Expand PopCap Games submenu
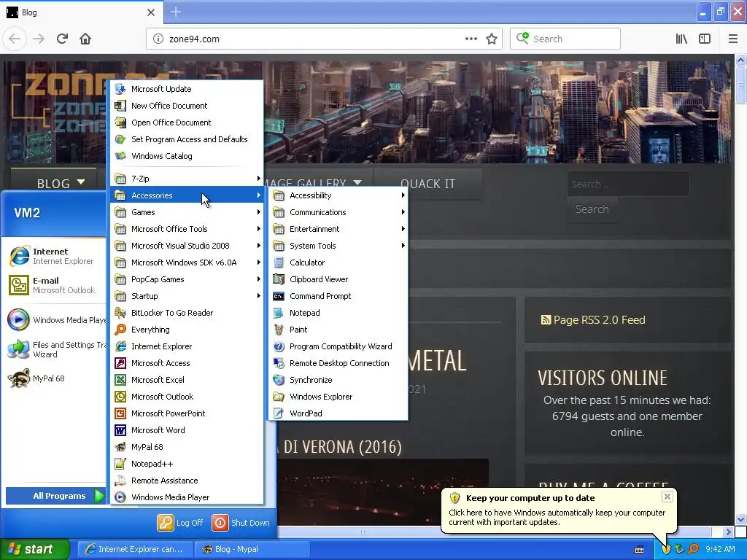 [187, 279]
